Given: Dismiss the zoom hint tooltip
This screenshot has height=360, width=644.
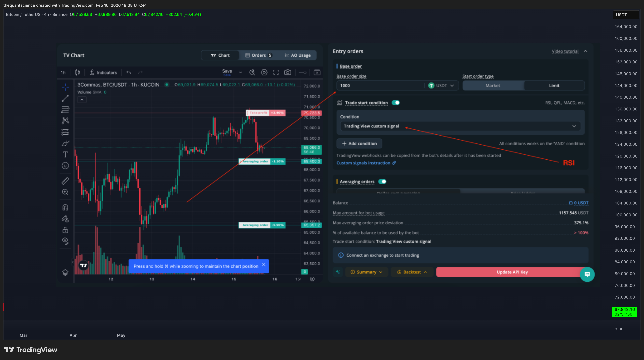Looking at the screenshot, I should 264,265.
